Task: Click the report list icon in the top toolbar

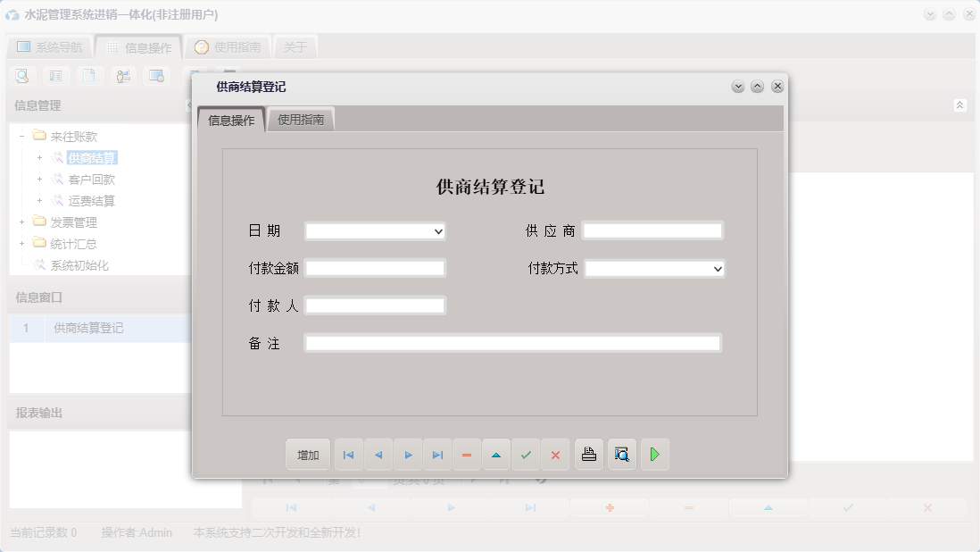Action: coord(55,76)
